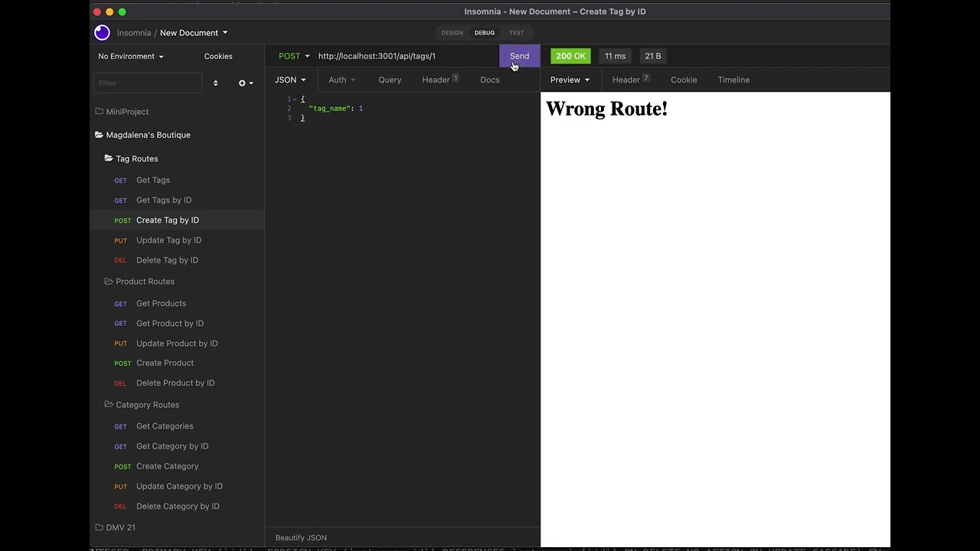Click the request URL field
This screenshot has width=980, height=551.
coord(406,56)
